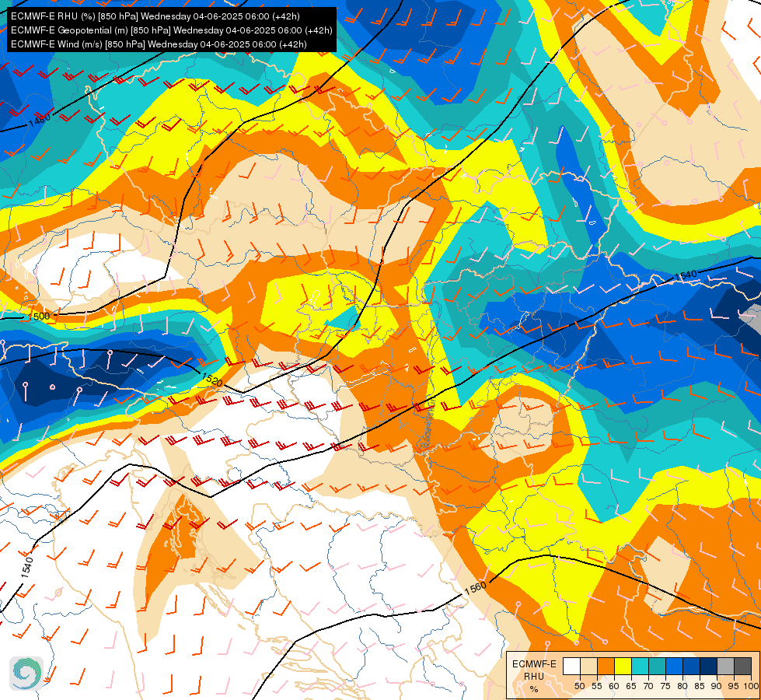Click the legend value 55

click(596, 686)
